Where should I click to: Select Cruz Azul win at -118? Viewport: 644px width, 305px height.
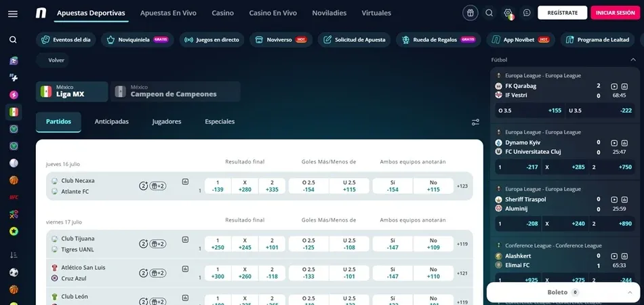pyautogui.click(x=272, y=273)
